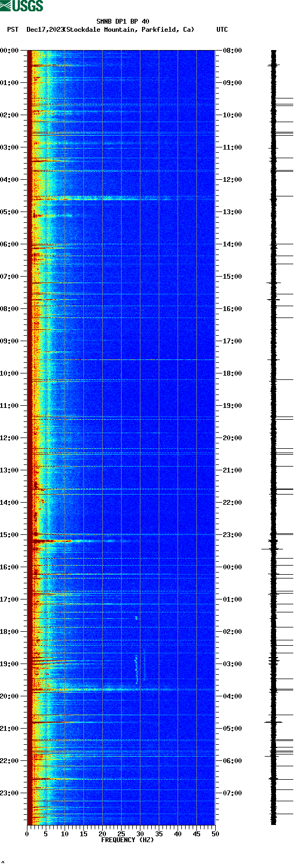The height and width of the screenshot is (868, 297).
Task: Click the 04:00 PST time label
Action: click(x=10, y=180)
